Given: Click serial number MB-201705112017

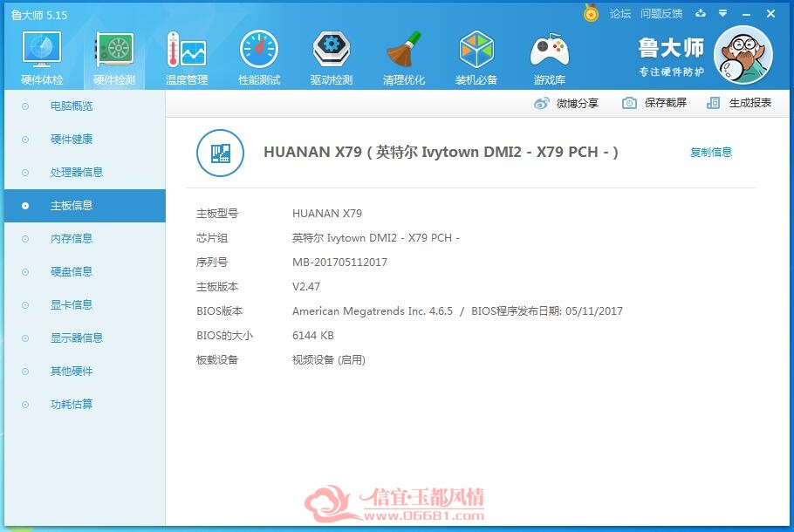Looking at the screenshot, I should [x=339, y=263].
